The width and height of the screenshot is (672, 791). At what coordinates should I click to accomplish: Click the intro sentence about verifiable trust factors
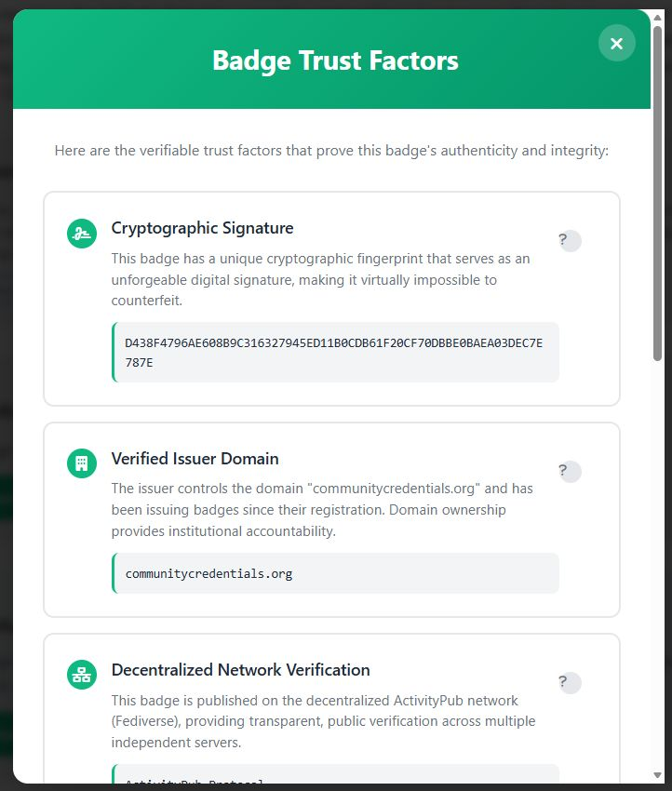[331, 150]
